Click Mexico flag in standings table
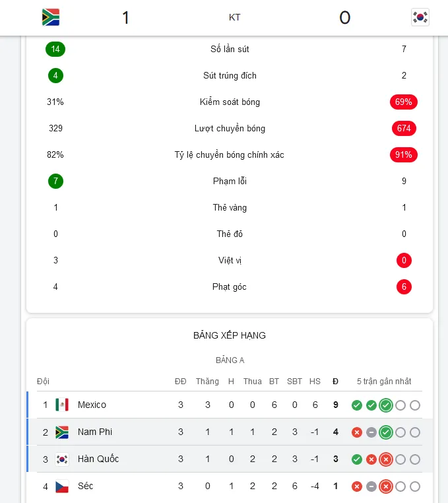The image size is (448, 503). 62,405
